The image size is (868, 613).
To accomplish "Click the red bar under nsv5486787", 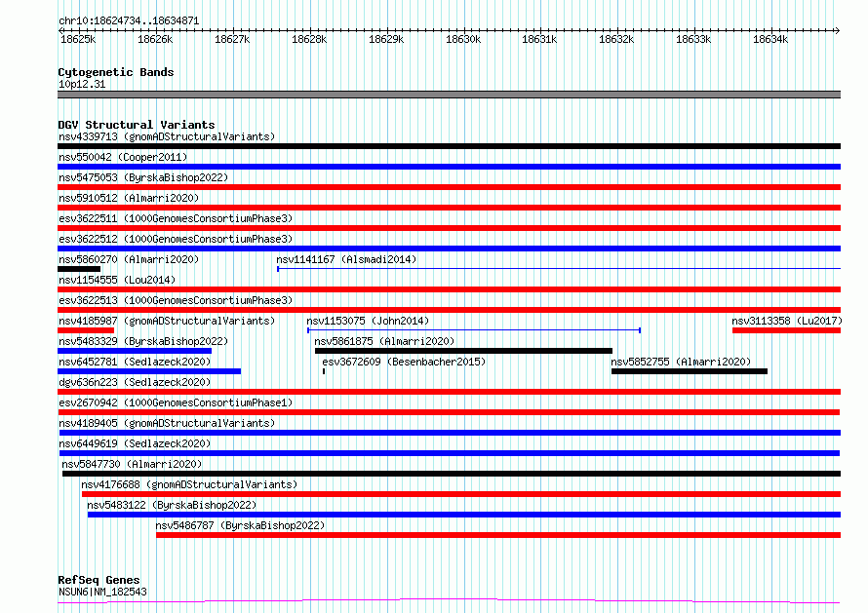I will point(498,535).
